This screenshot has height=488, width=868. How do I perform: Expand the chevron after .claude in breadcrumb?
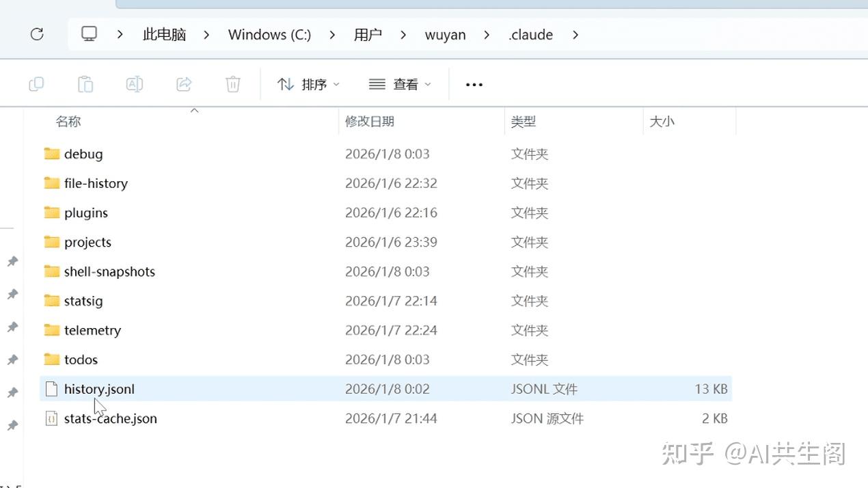[575, 34]
